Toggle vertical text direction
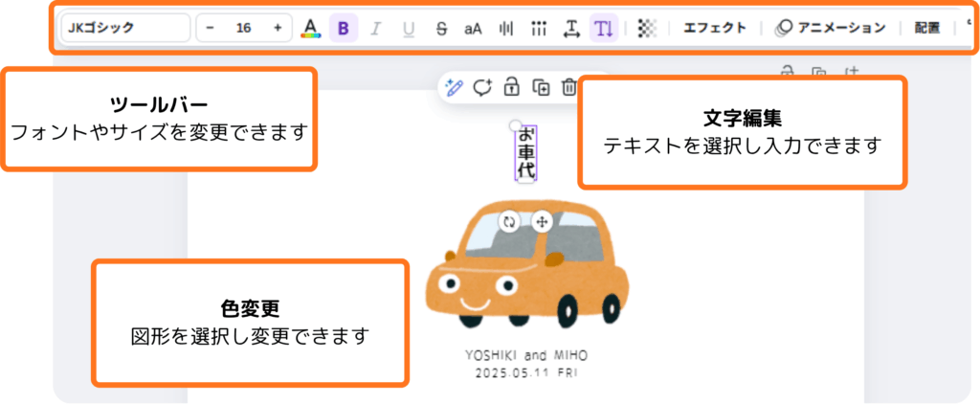This screenshot has height=404, width=980. click(604, 28)
